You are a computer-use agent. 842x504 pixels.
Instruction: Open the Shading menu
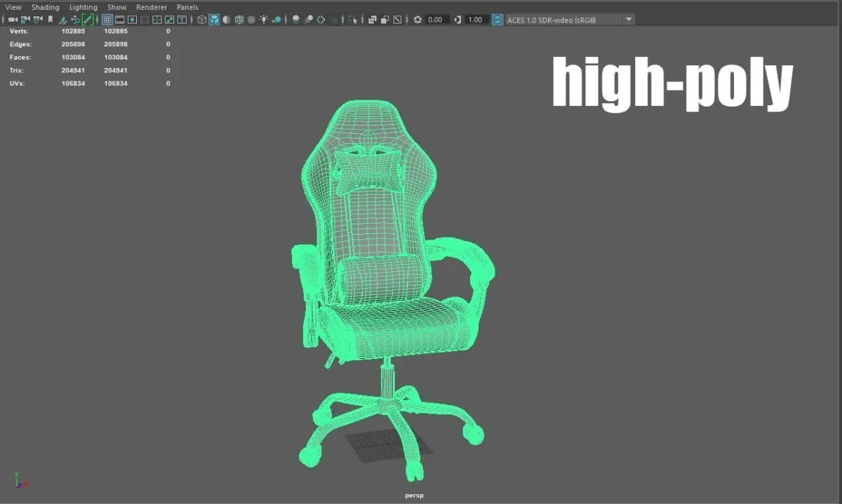click(x=45, y=7)
